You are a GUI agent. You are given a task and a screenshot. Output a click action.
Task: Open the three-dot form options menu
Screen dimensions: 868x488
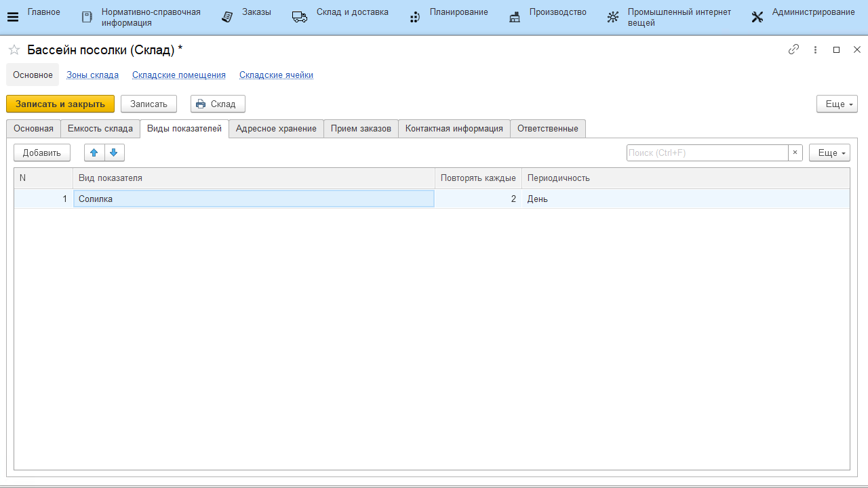pyautogui.click(x=816, y=49)
